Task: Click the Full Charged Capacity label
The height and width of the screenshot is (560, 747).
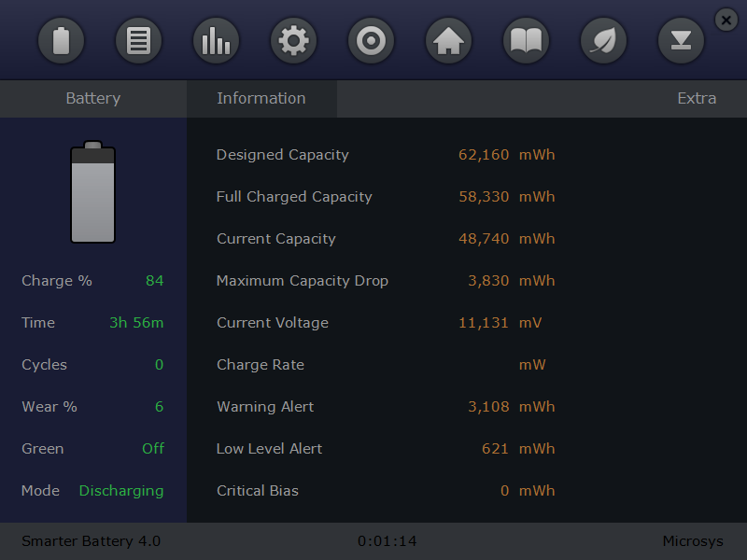Action: 294,197
